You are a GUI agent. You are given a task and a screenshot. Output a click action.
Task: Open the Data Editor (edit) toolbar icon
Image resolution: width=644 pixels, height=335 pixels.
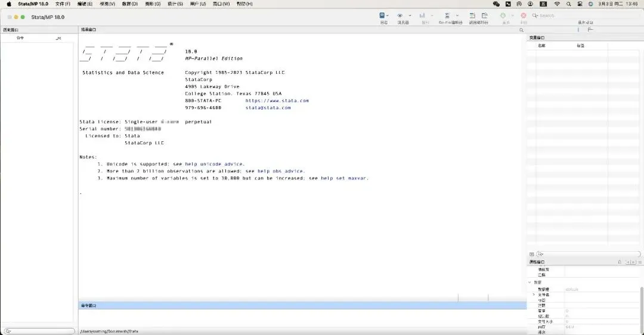coord(472,15)
